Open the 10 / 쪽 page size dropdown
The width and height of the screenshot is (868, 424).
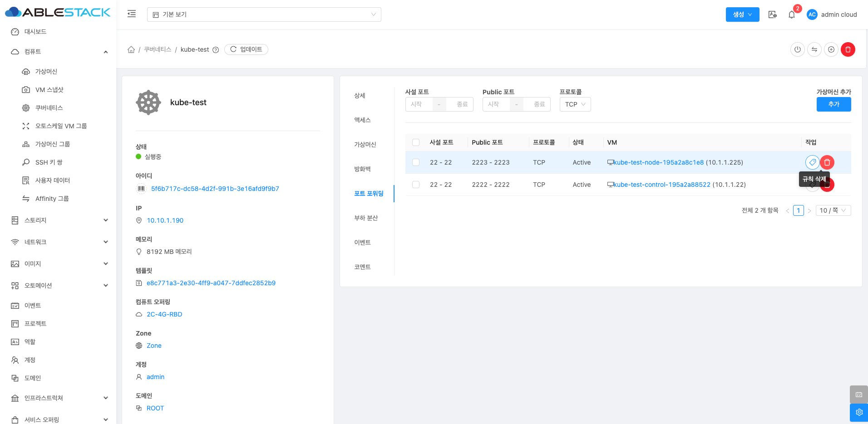click(833, 210)
